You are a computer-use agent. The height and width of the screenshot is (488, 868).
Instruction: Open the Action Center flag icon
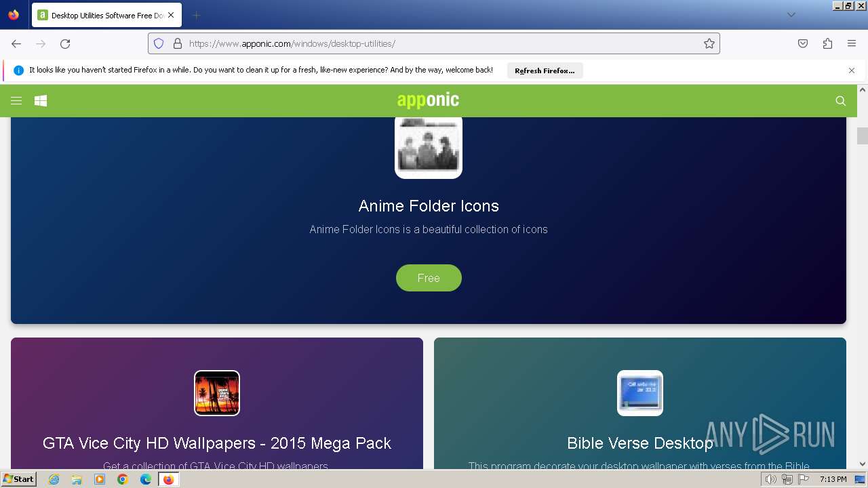click(x=804, y=479)
